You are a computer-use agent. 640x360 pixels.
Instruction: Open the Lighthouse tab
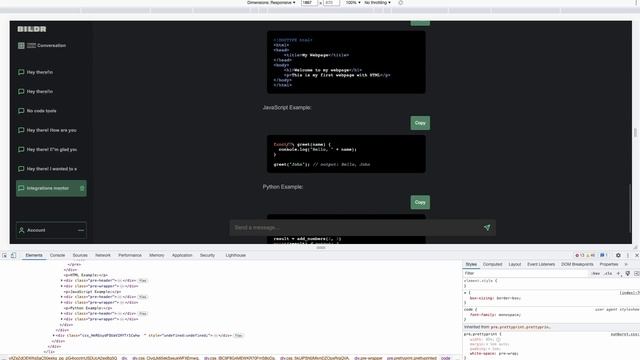(x=236, y=255)
